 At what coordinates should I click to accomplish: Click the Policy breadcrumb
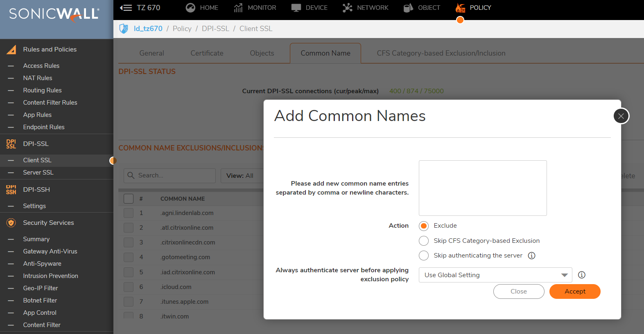click(x=182, y=29)
